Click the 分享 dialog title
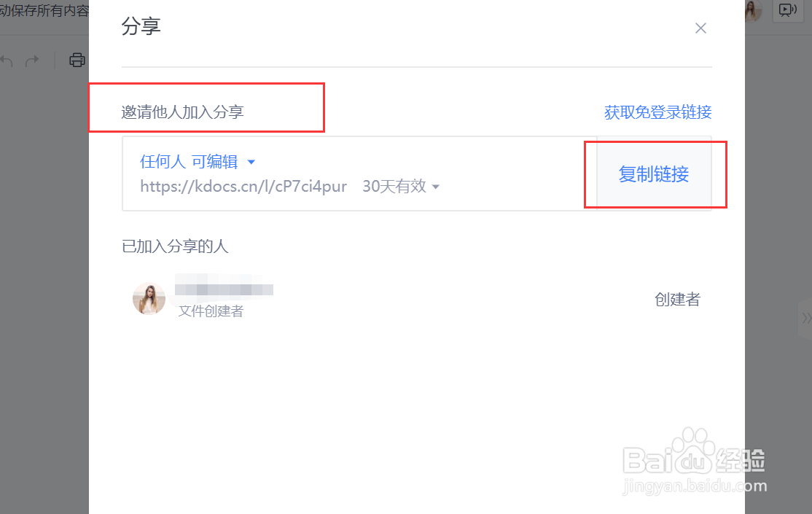 pos(141,26)
